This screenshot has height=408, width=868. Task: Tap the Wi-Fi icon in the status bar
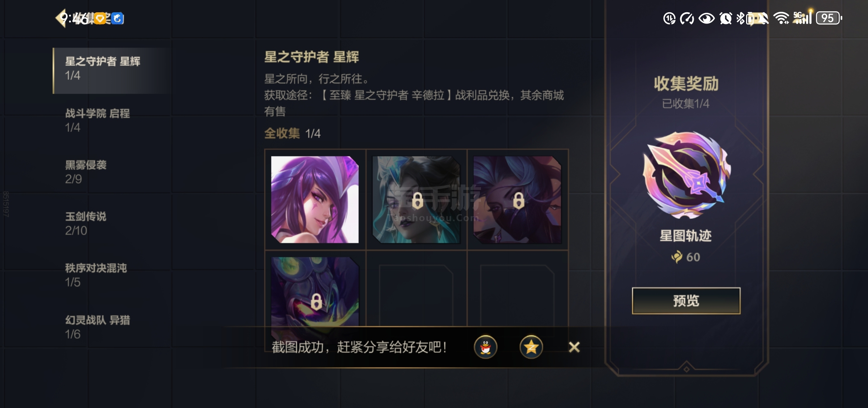point(782,18)
